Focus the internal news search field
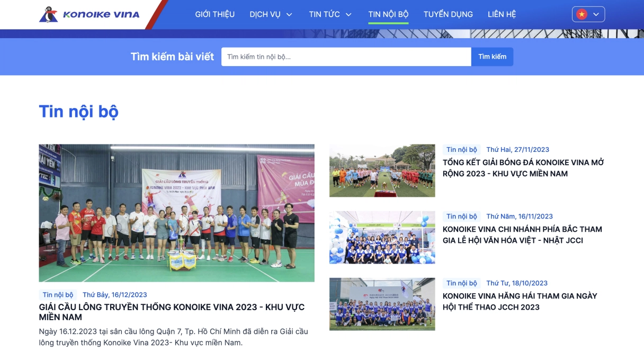 tap(346, 57)
